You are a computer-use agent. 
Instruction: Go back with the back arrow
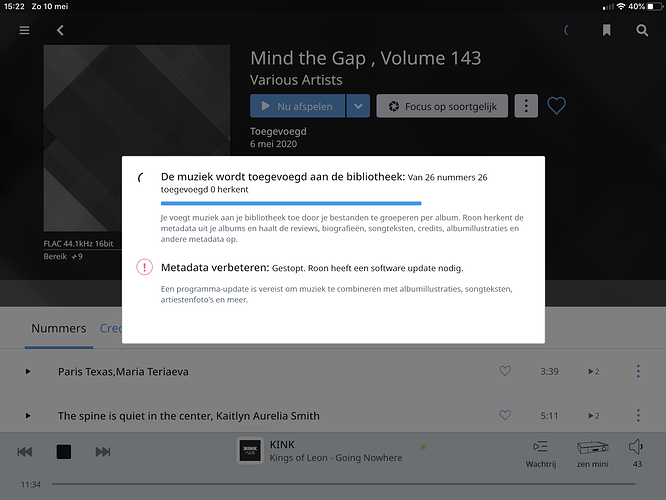click(60, 30)
